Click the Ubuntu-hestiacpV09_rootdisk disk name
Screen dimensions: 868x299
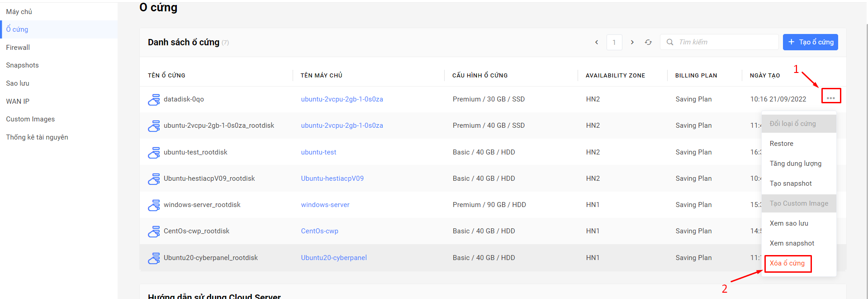[x=209, y=178]
